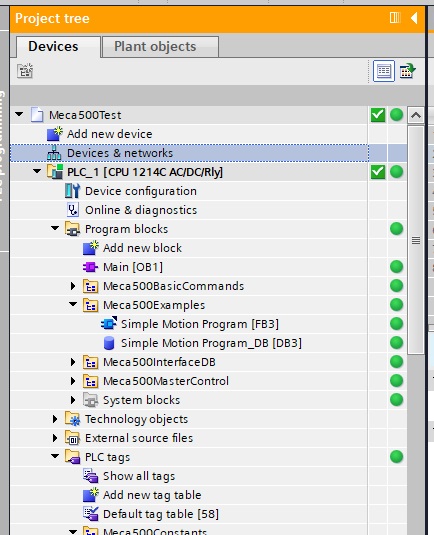
Task: Click green checkmark on Meca500Test row
Action: tap(378, 115)
